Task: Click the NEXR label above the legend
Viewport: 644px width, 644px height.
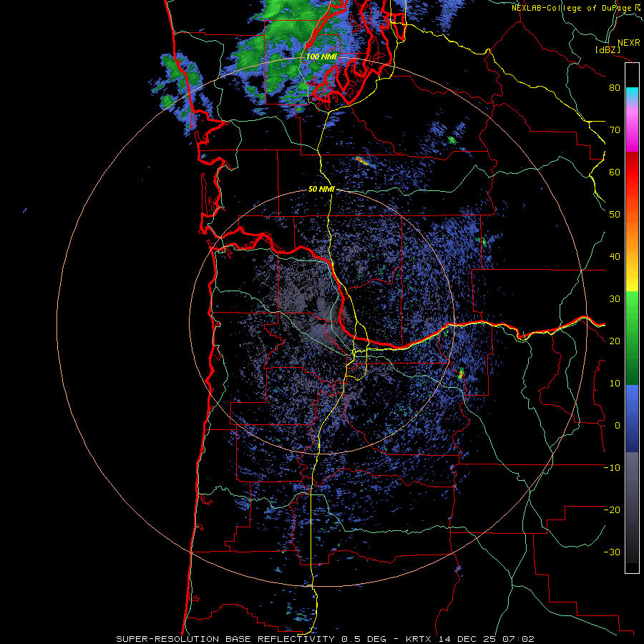Action: tap(629, 43)
